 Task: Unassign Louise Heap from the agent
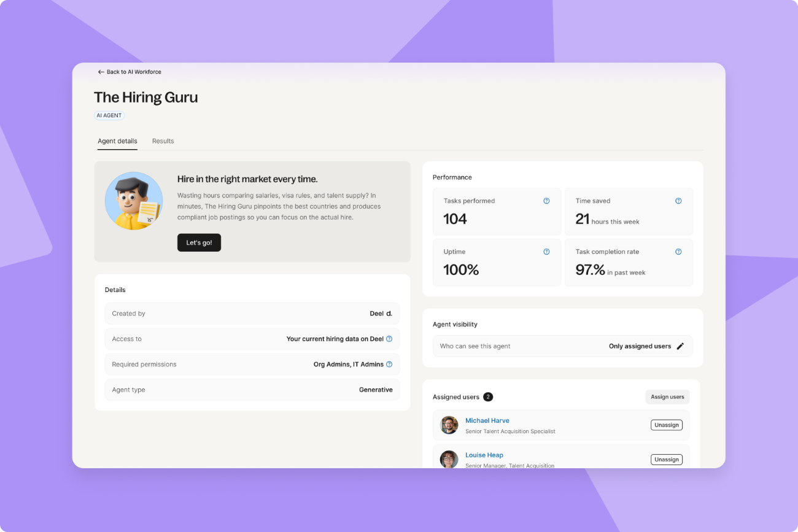667,459
